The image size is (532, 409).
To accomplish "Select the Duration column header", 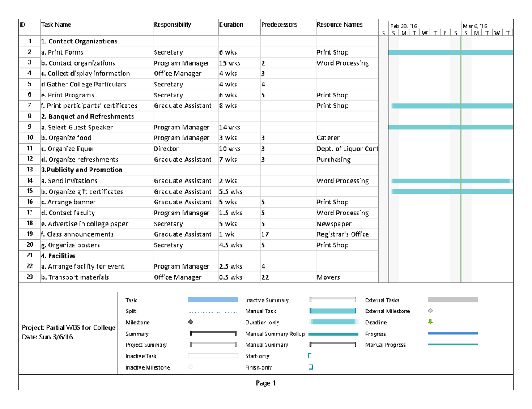I will 231,25.
